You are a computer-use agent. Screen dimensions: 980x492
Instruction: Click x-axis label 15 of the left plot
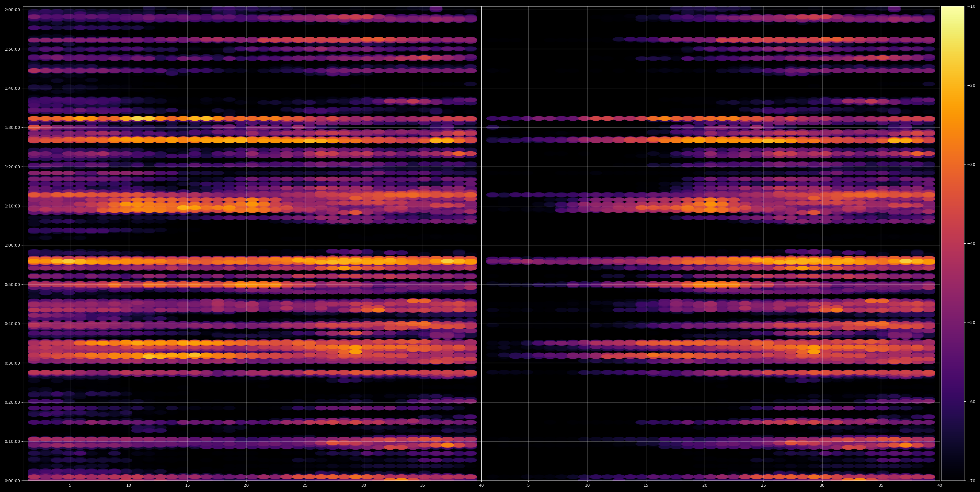click(187, 486)
